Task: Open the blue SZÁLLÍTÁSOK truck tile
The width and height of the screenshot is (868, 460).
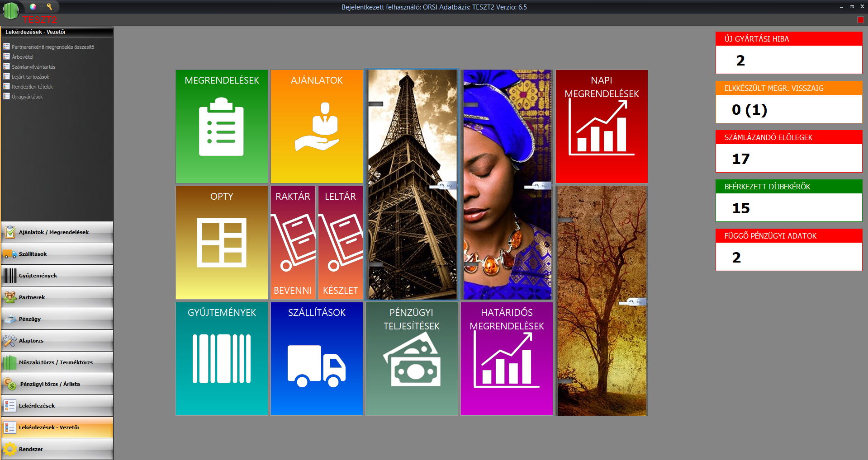Action: pos(317,359)
